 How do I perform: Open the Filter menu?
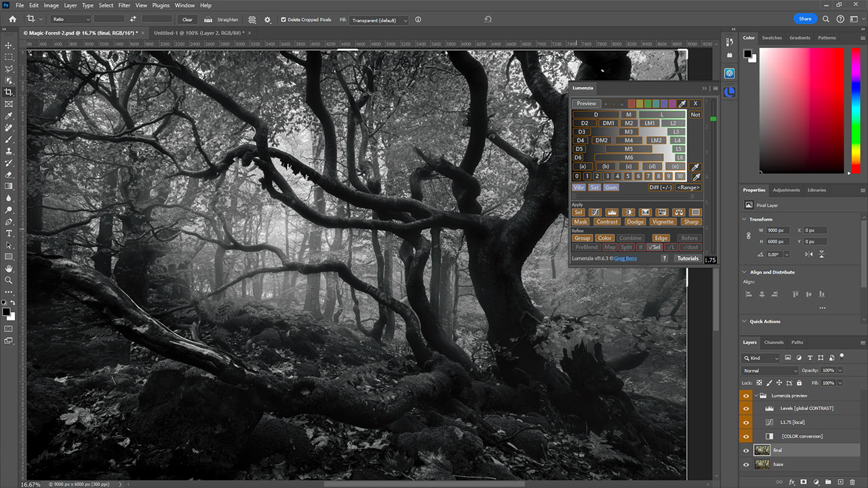[124, 5]
